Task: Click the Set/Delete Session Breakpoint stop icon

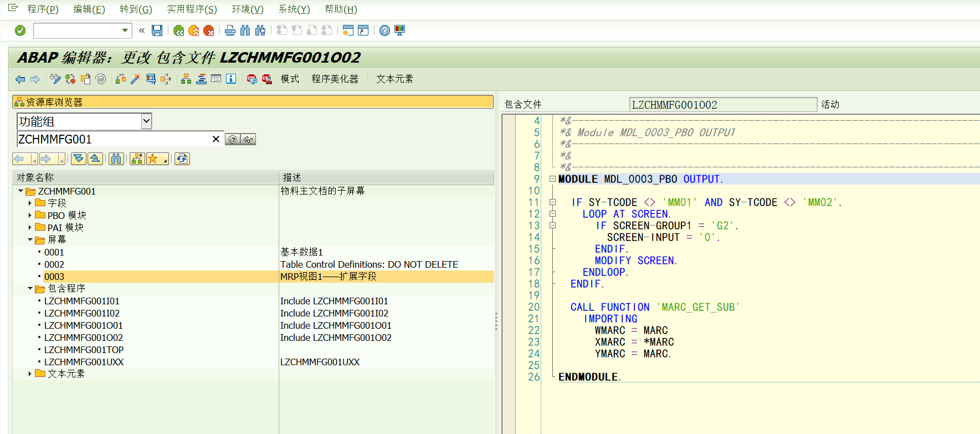Action: [252, 79]
